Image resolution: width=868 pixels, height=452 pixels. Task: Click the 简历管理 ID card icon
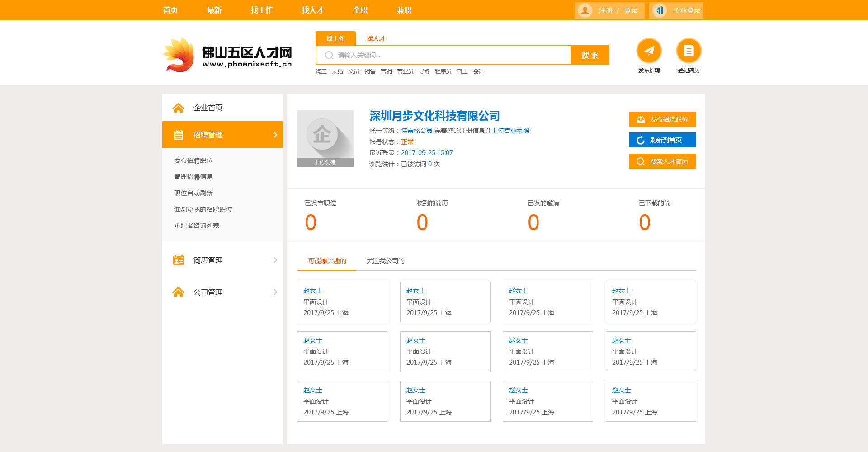178,260
